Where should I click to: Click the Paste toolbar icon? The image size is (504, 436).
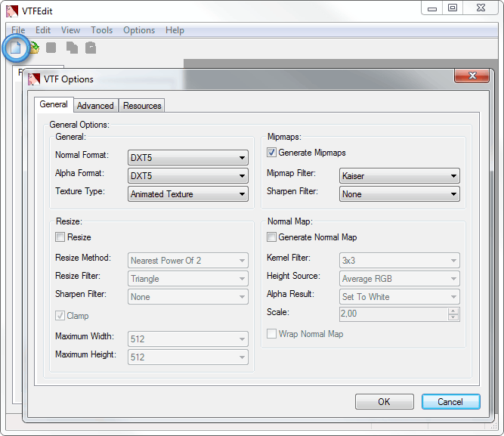[x=91, y=48]
